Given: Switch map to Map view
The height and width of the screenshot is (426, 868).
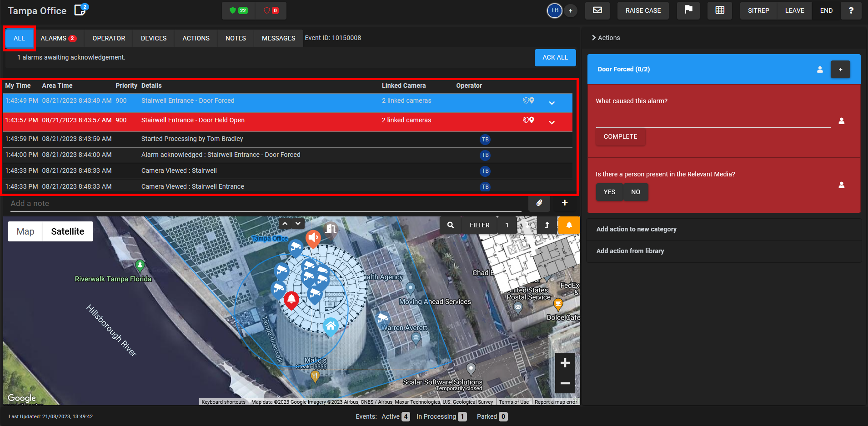Looking at the screenshot, I should 25,231.
